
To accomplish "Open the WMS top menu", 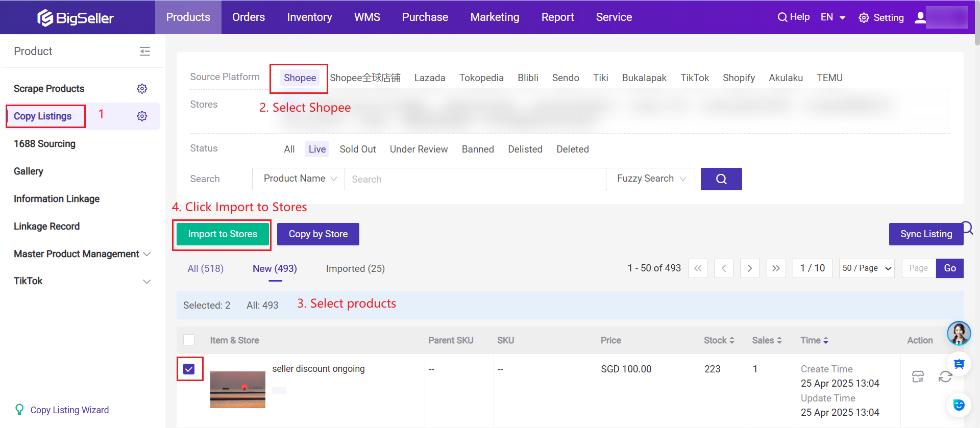I will [x=367, y=17].
